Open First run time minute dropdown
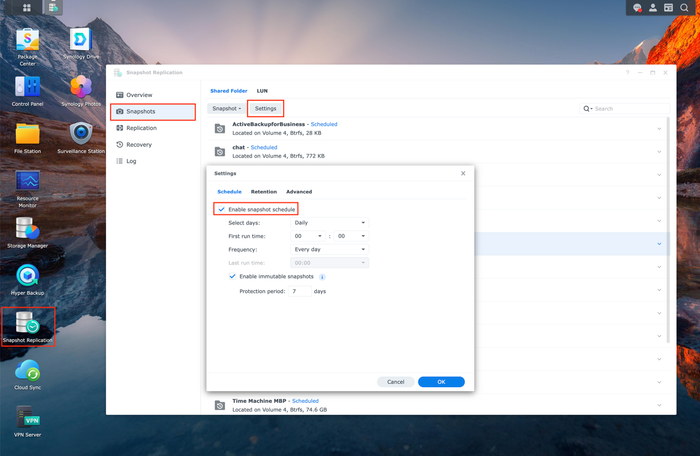Image resolution: width=700 pixels, height=456 pixels. click(x=351, y=236)
